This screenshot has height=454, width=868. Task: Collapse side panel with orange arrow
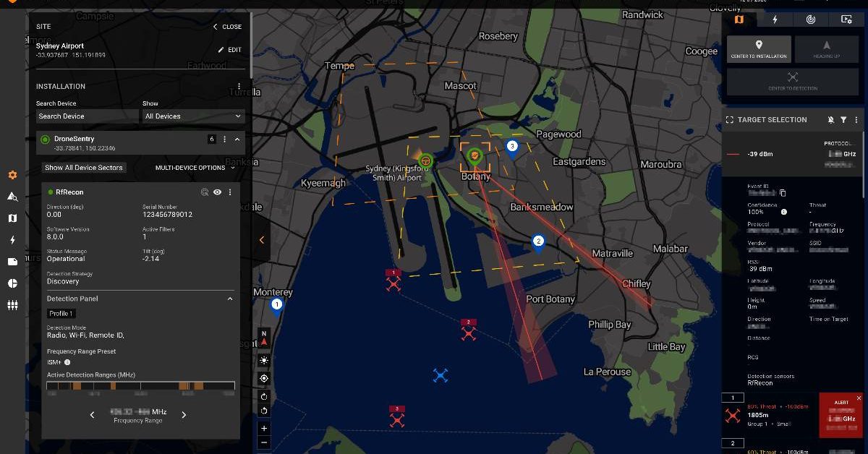[x=262, y=239]
